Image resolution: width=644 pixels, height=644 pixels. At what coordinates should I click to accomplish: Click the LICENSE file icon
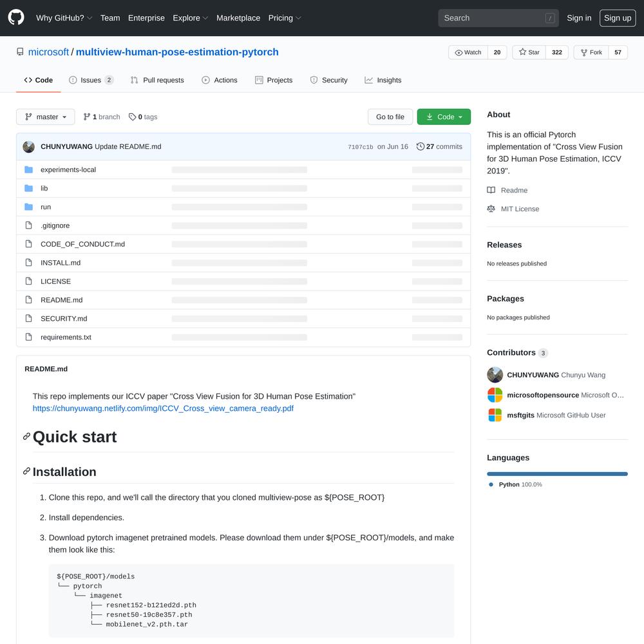29,281
